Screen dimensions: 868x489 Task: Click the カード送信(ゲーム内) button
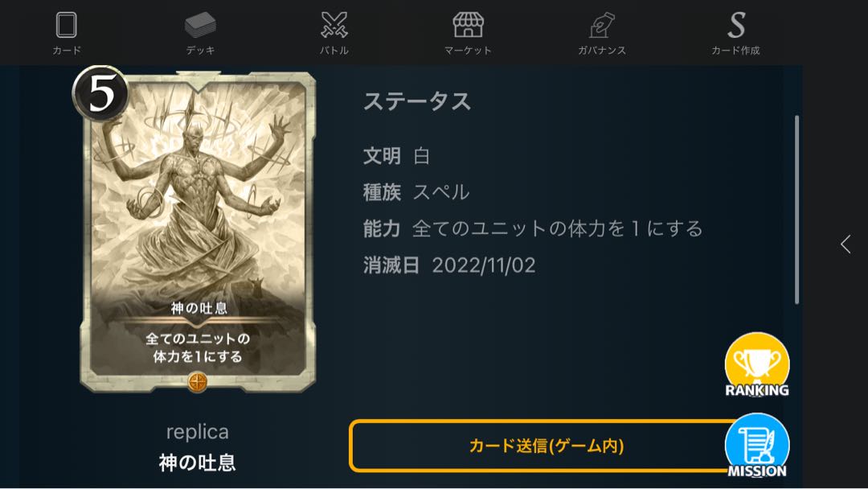pos(547,446)
